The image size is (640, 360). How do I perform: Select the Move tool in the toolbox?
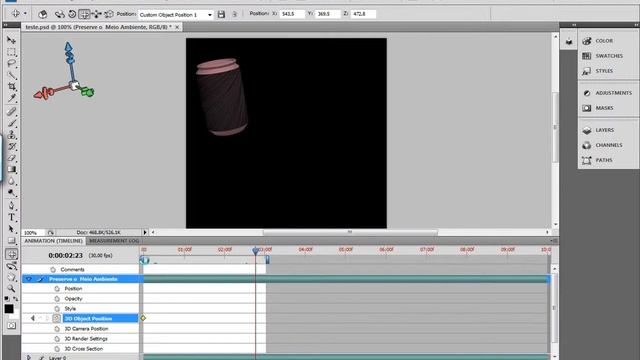pyautogui.click(x=11, y=40)
